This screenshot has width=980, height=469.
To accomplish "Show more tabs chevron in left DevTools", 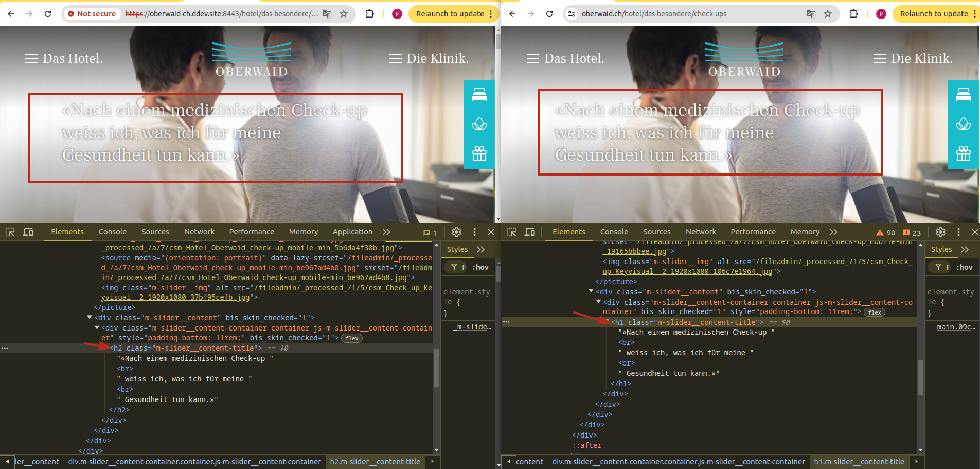I will [386, 232].
